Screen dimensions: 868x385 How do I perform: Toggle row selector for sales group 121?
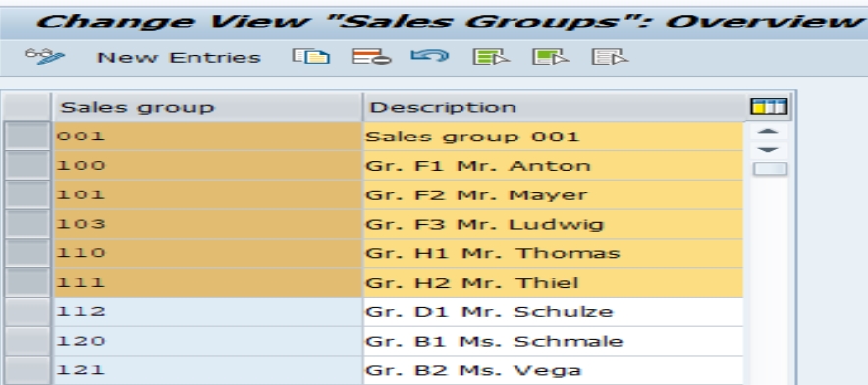(27, 370)
